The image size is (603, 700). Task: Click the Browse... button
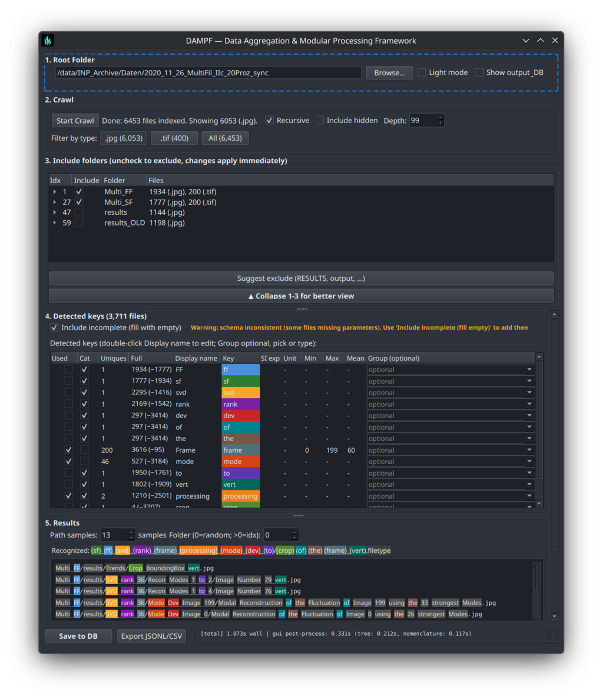point(389,72)
